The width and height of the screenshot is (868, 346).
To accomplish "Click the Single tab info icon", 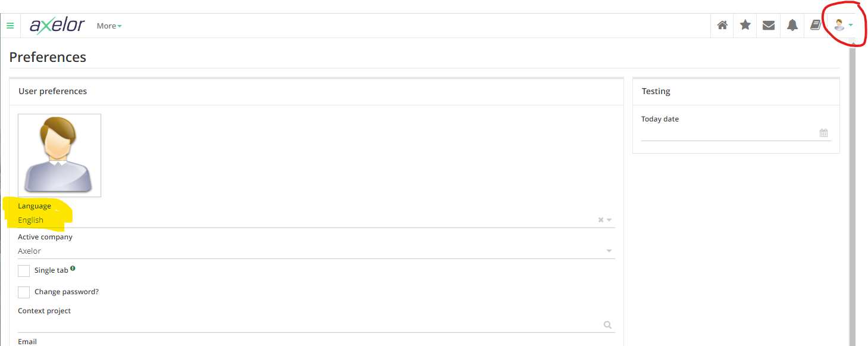I will pyautogui.click(x=73, y=269).
